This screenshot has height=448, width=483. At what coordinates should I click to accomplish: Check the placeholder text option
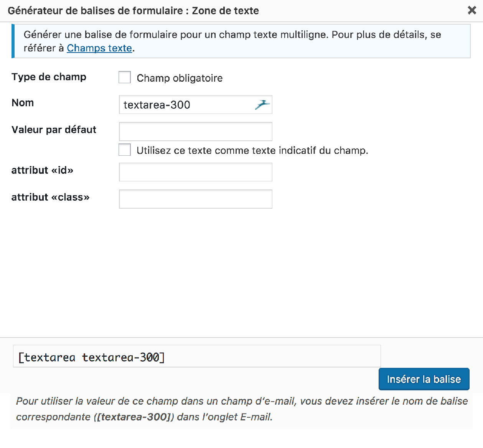(x=124, y=150)
